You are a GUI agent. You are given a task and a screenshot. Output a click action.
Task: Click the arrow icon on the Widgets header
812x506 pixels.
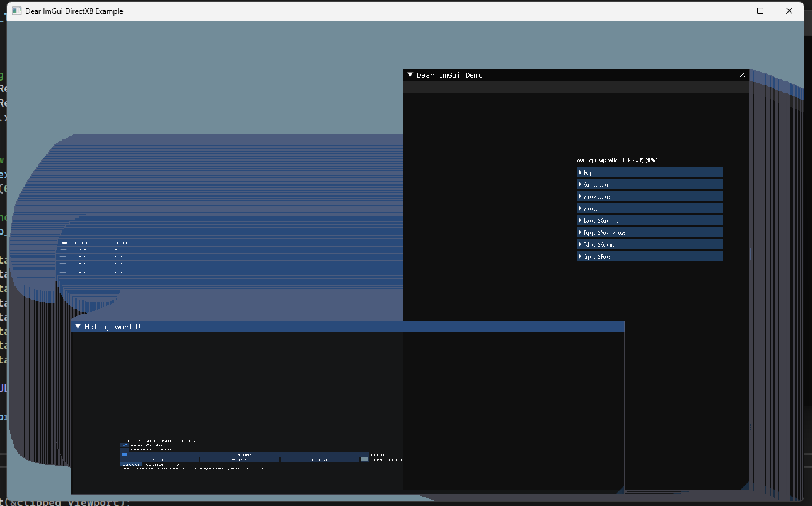(581, 208)
